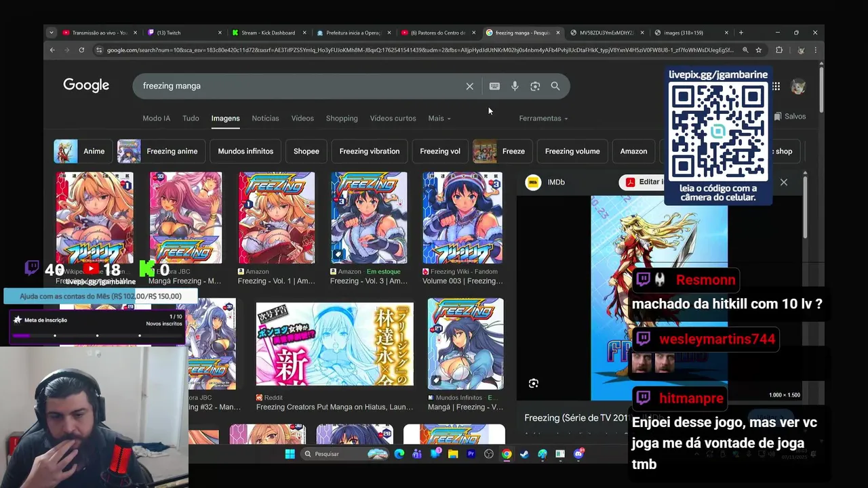
Task: Switch to the Modo IA tab
Action: pos(156,119)
